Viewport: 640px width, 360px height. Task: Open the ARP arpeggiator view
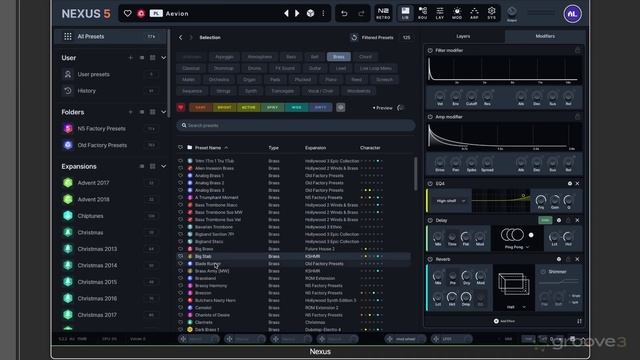(474, 13)
